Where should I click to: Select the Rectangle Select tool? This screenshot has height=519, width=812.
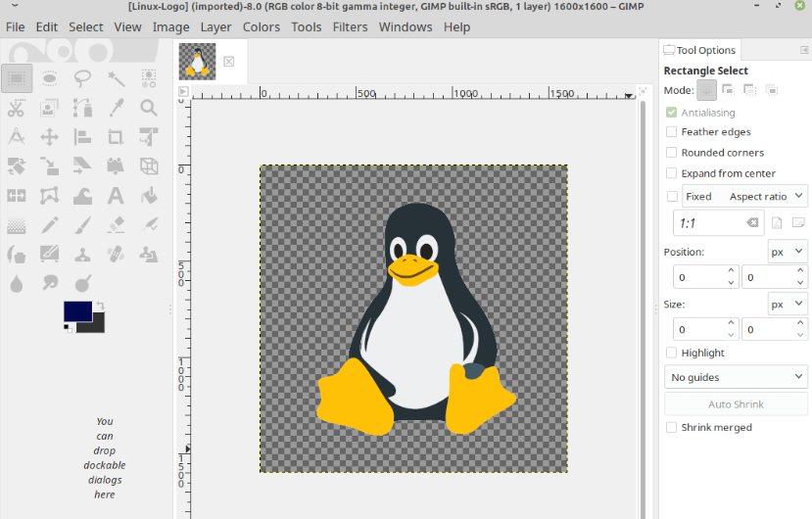click(17, 78)
